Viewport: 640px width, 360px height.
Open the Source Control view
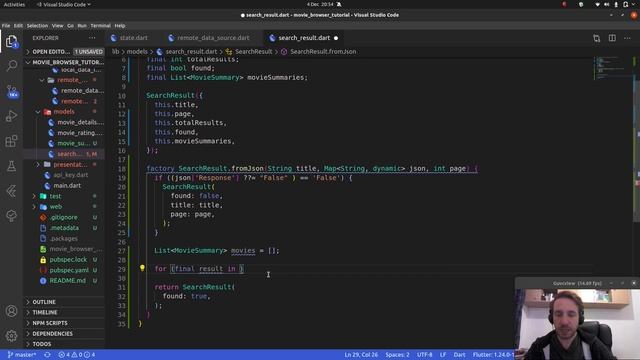click(x=11, y=91)
